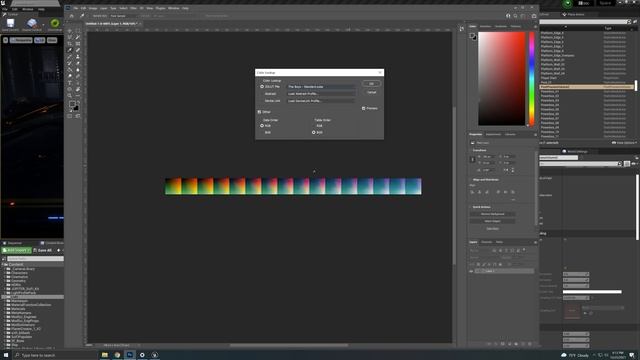Click Cancel in Color Lookup dialog
Viewport: 640px width, 360px height.
(x=371, y=92)
